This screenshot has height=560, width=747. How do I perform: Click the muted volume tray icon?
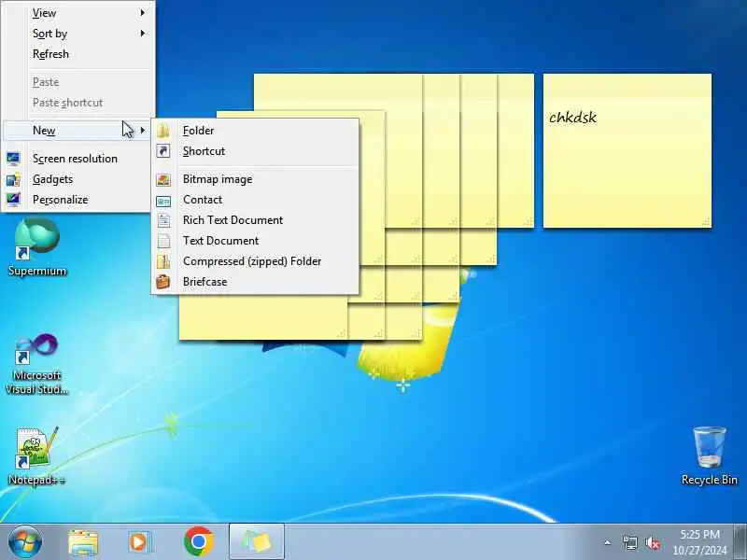click(x=653, y=542)
